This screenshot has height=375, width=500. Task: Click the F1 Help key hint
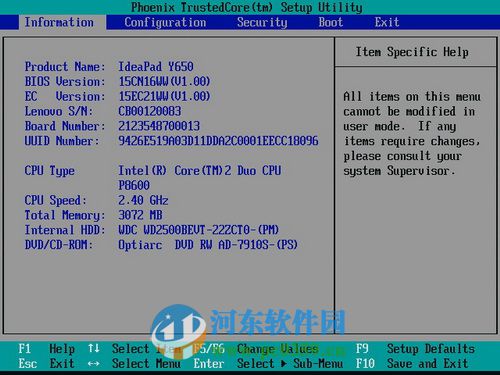[46, 349]
